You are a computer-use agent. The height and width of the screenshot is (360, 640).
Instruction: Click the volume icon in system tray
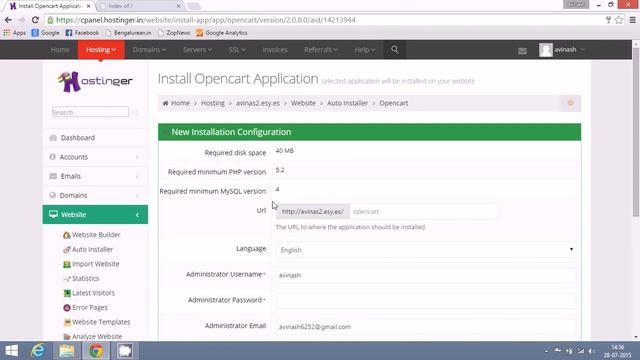click(591, 351)
